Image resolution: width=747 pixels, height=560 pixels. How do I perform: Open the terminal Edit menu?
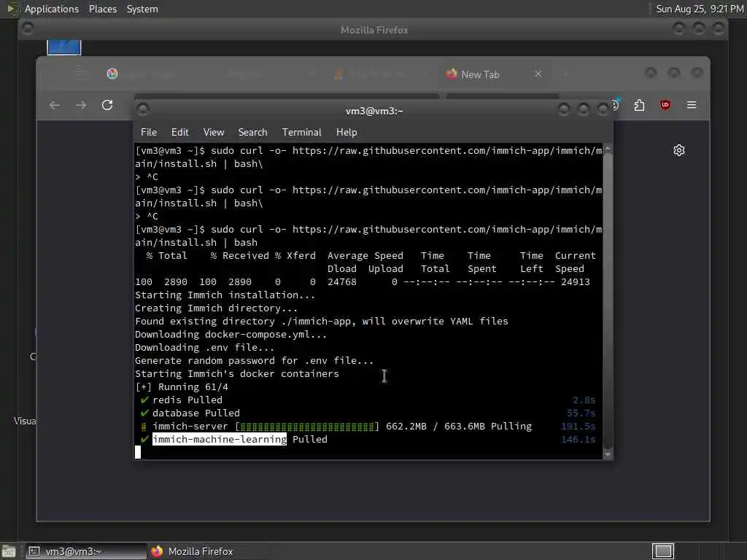pos(179,133)
